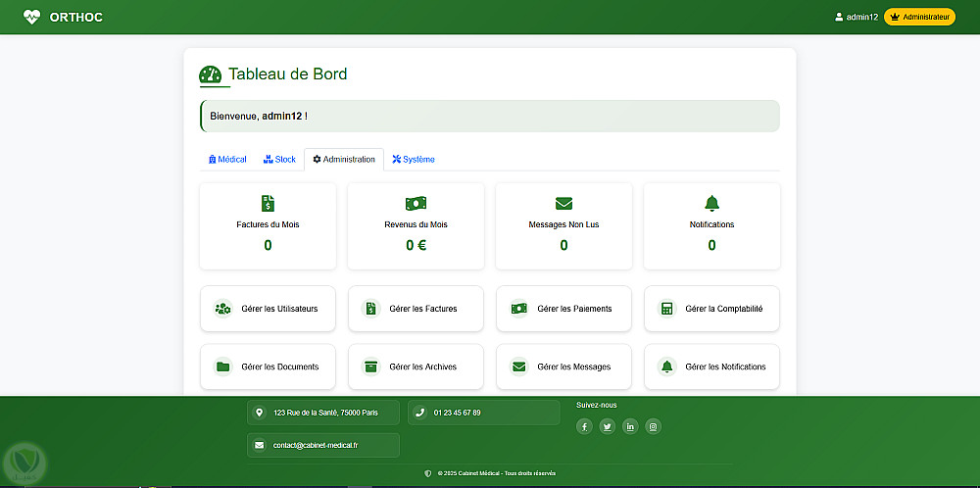The width and height of the screenshot is (980, 488).
Task: Click the admin12 user profile icon
Action: pyautogui.click(x=839, y=17)
